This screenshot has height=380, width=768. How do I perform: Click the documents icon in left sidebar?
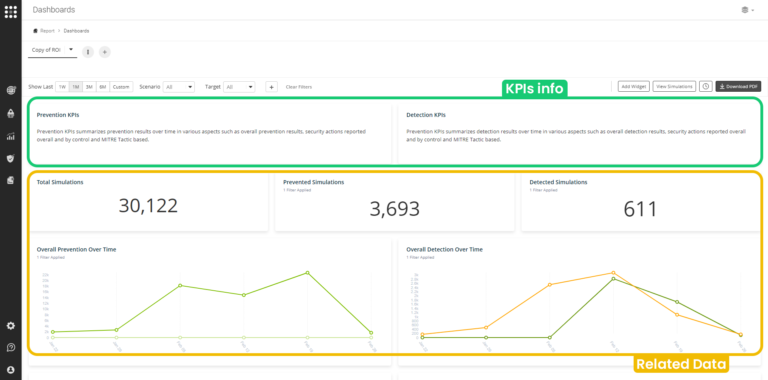coord(11,180)
